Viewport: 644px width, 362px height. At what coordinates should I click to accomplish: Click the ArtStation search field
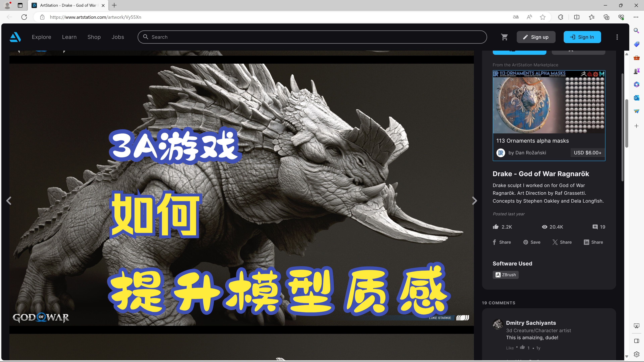coord(312,37)
